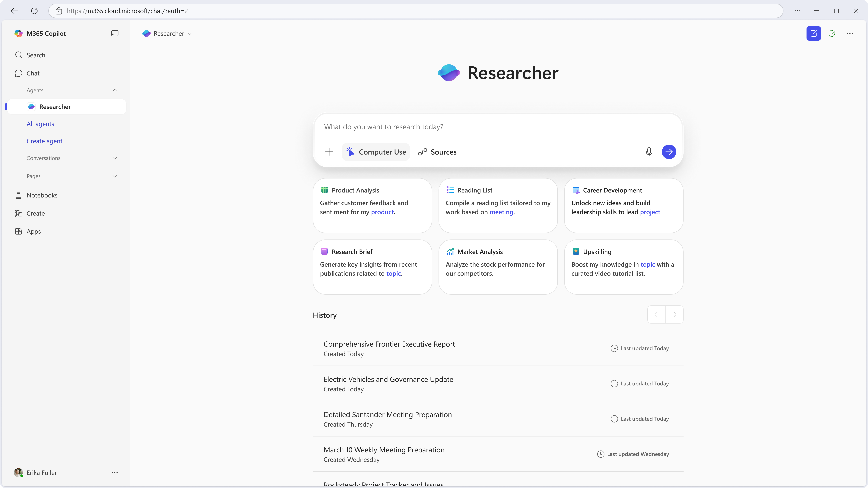Viewport: 868px width, 488px height.
Task: Submit the query with the arrow button
Action: (x=669, y=152)
